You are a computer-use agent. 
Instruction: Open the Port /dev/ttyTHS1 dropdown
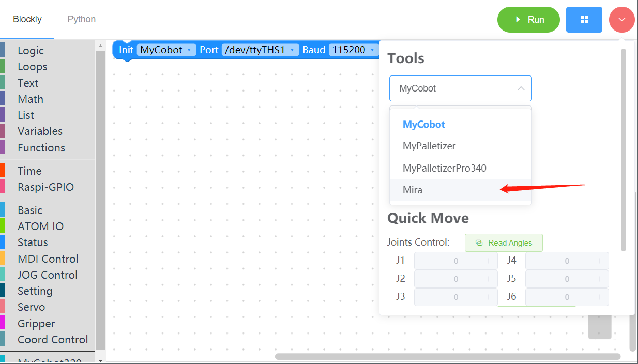pyautogui.click(x=261, y=50)
